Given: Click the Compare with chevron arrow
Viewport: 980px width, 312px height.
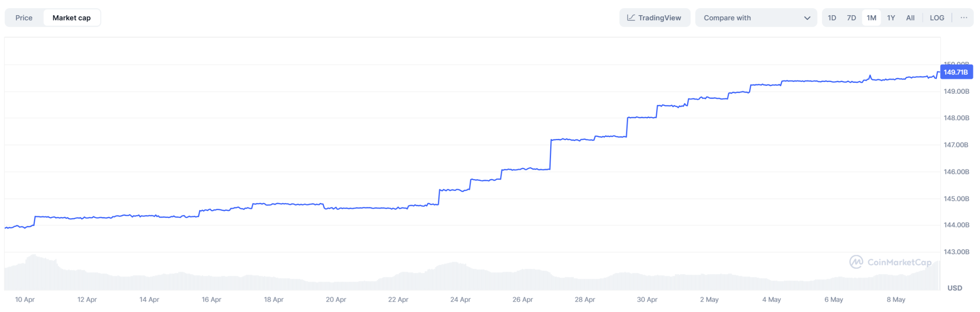Looking at the screenshot, I should click(807, 18).
